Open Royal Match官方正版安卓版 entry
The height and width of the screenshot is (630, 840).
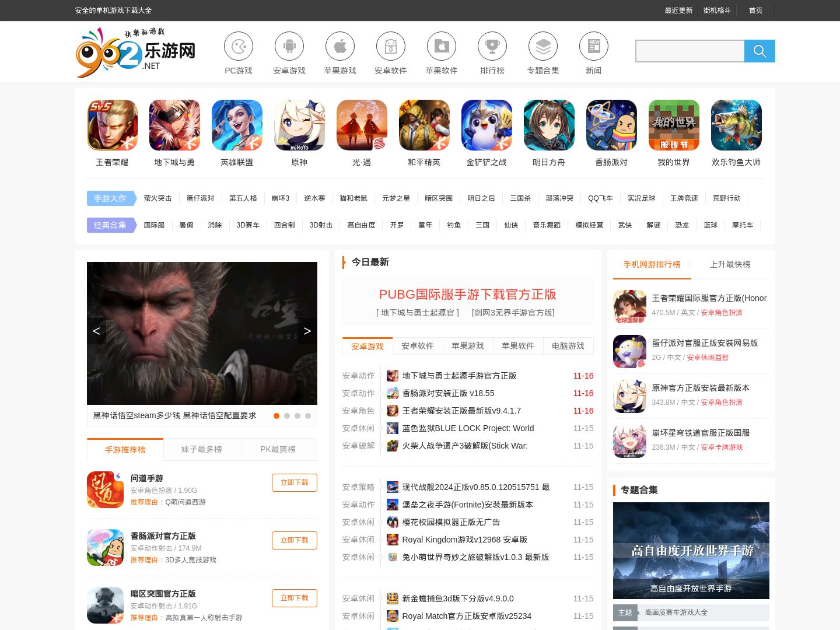[x=467, y=616]
